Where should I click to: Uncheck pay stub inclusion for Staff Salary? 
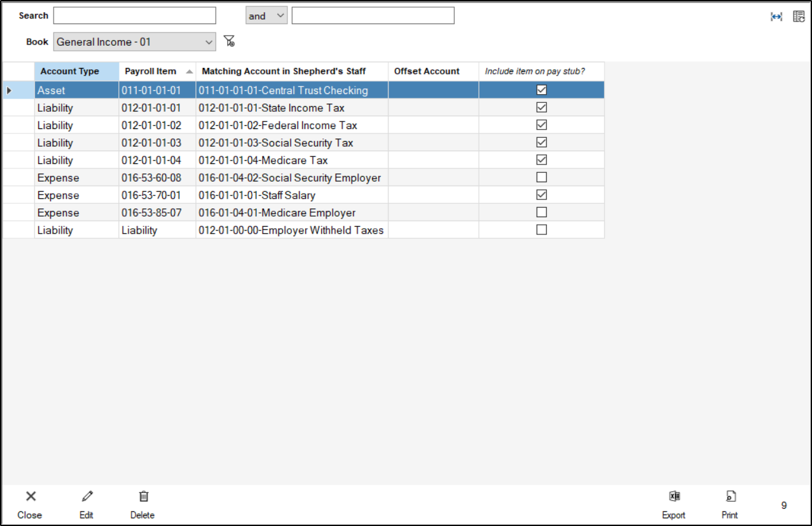541,195
